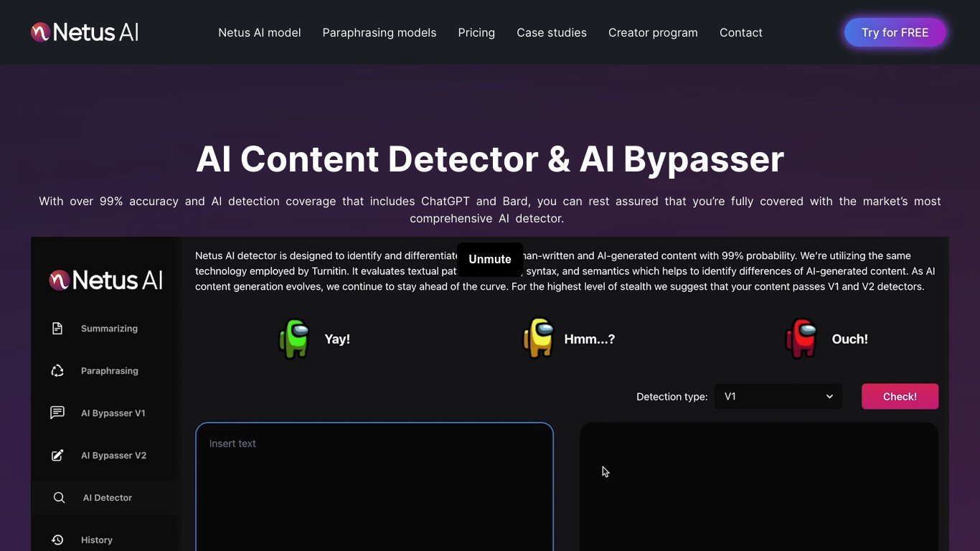Open the Case studies link
Screen dimensions: 980x551
tap(552, 33)
